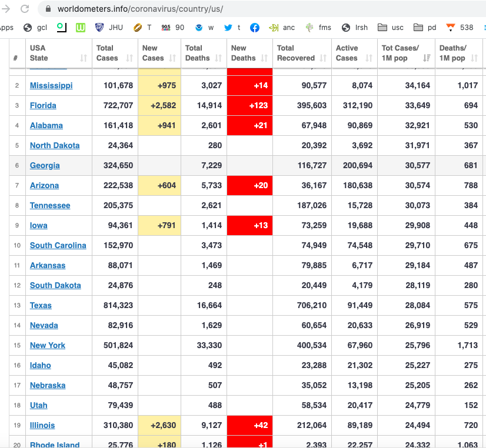Viewport: 486px width, 448px height.
Task: Open the New York state link
Action: (48, 345)
